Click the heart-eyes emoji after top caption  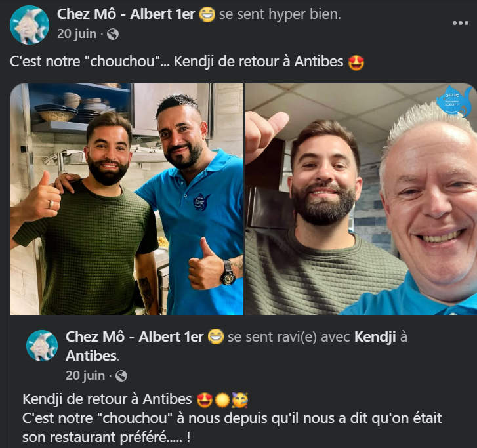click(x=356, y=62)
